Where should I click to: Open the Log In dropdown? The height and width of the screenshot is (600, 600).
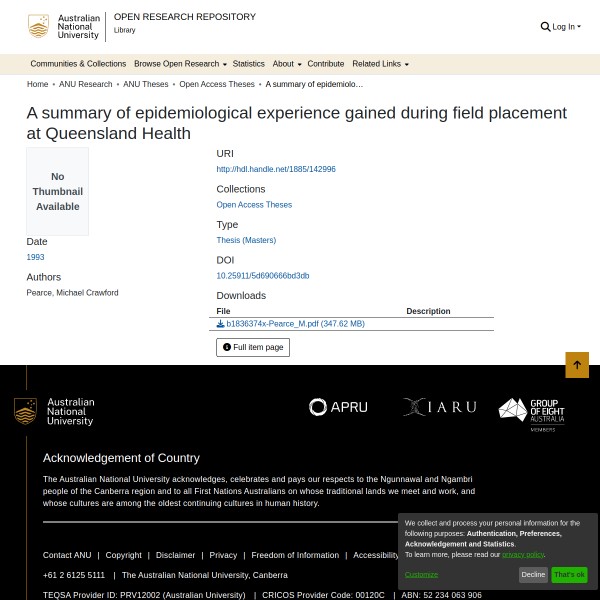pos(566,27)
